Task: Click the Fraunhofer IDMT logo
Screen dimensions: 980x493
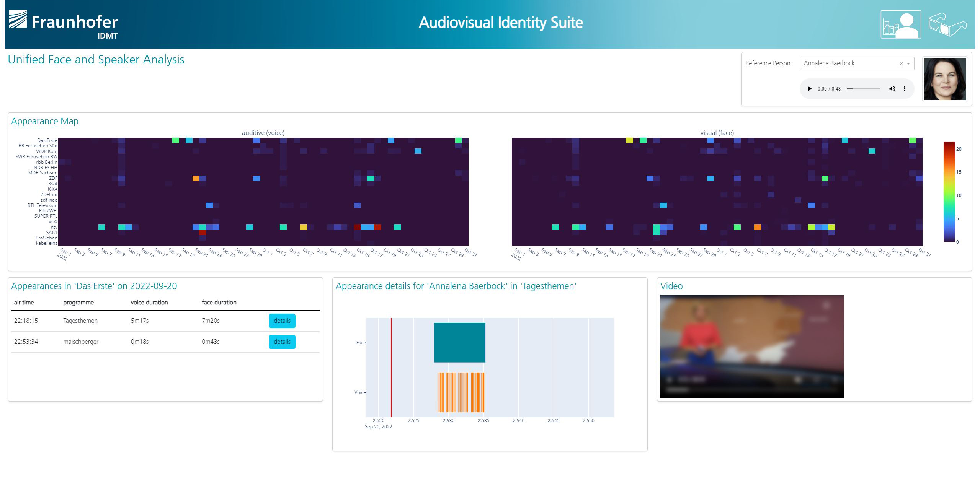Action: tap(64, 24)
